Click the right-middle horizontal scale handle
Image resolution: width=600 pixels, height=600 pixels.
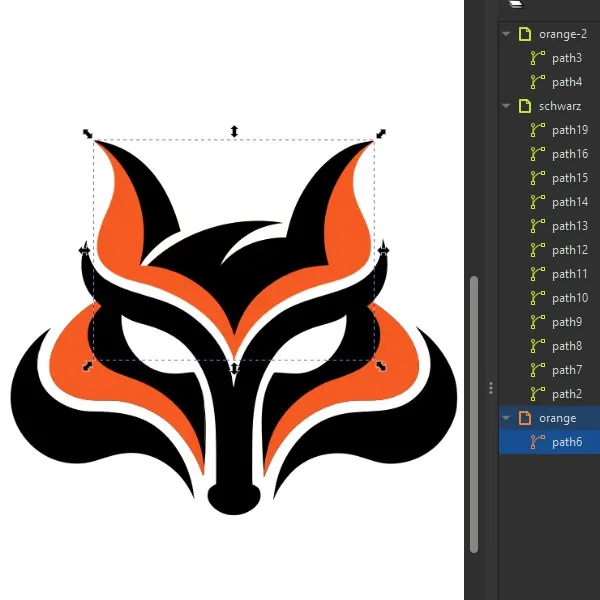point(383,249)
